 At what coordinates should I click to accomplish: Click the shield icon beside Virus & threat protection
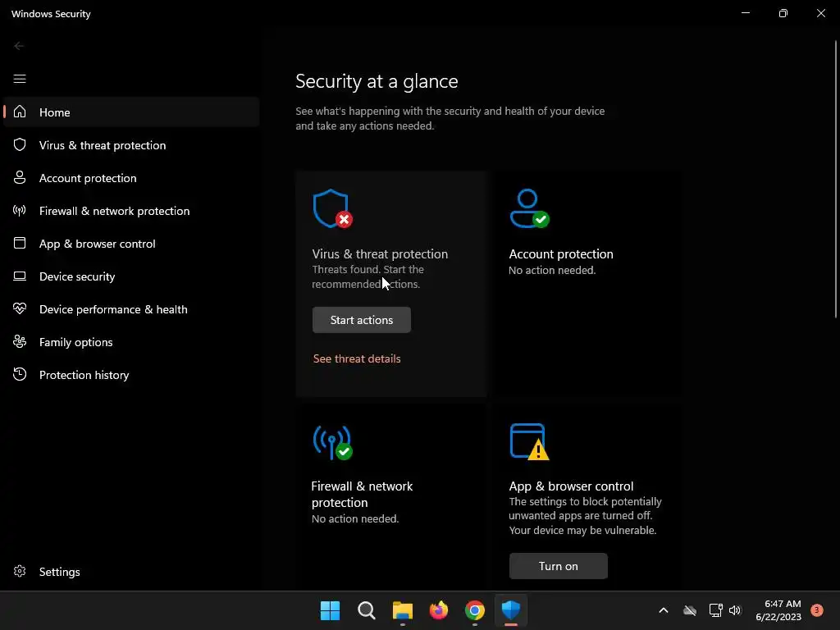click(x=20, y=144)
